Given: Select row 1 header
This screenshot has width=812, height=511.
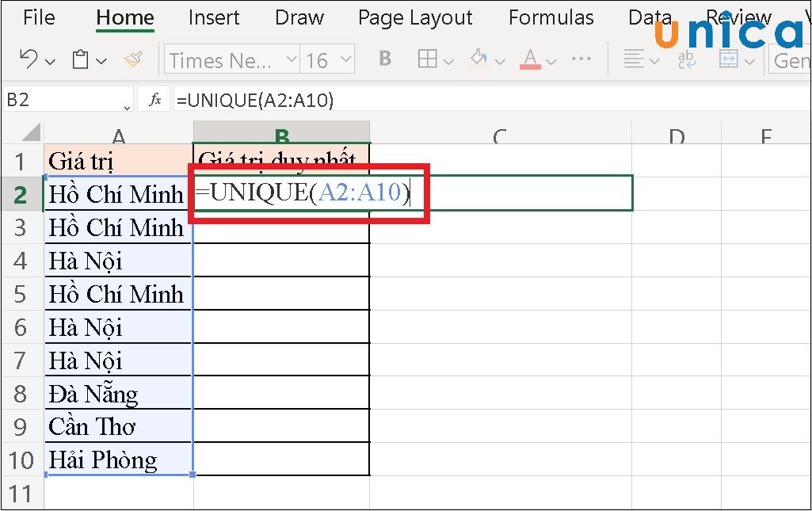Looking at the screenshot, I should click(x=21, y=161).
